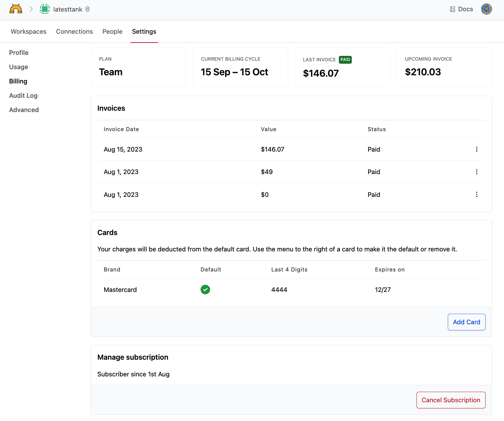
Task: Open the Docs link in header
Action: pyautogui.click(x=461, y=9)
